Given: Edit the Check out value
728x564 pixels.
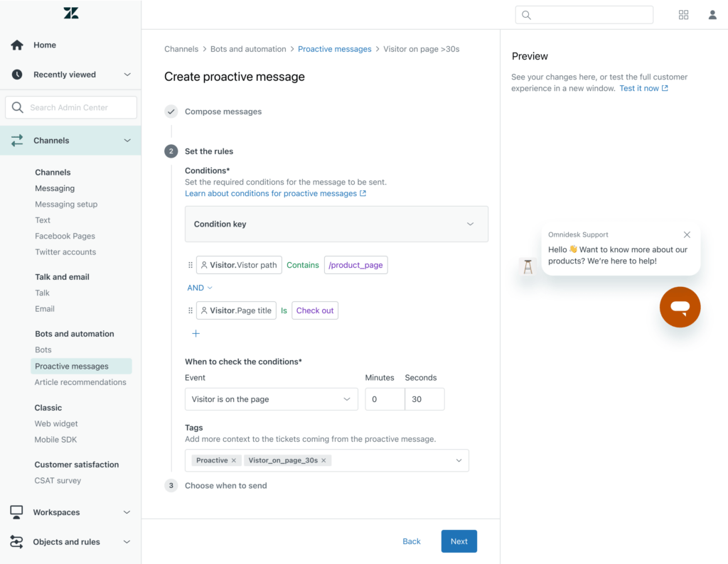Looking at the screenshot, I should (x=315, y=310).
